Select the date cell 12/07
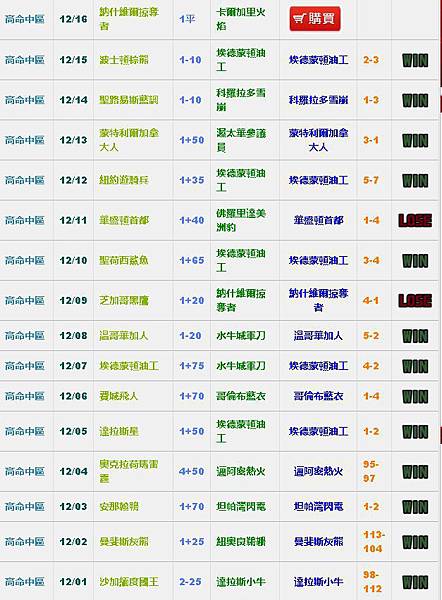The width and height of the screenshot is (442, 600). 73,366
